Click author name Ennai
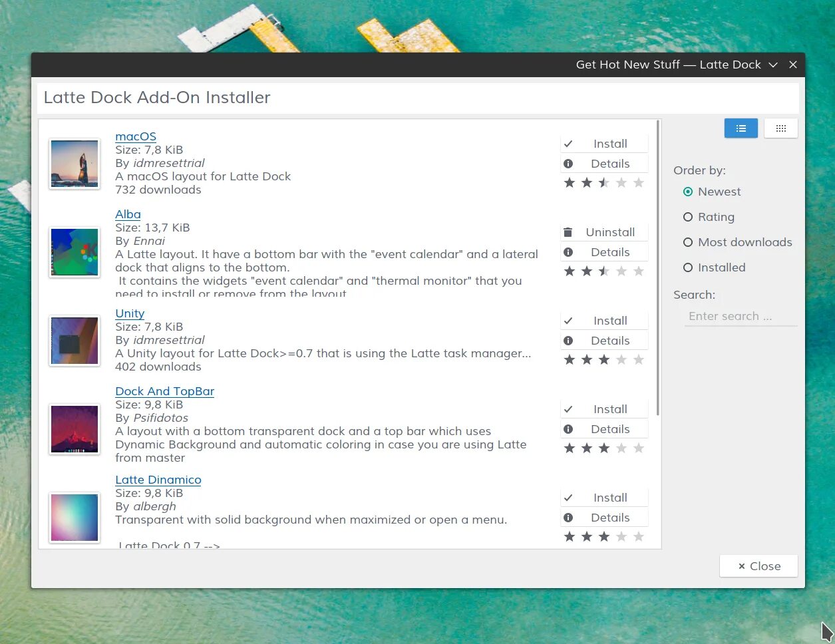Viewport: 835px width, 644px height. (149, 241)
